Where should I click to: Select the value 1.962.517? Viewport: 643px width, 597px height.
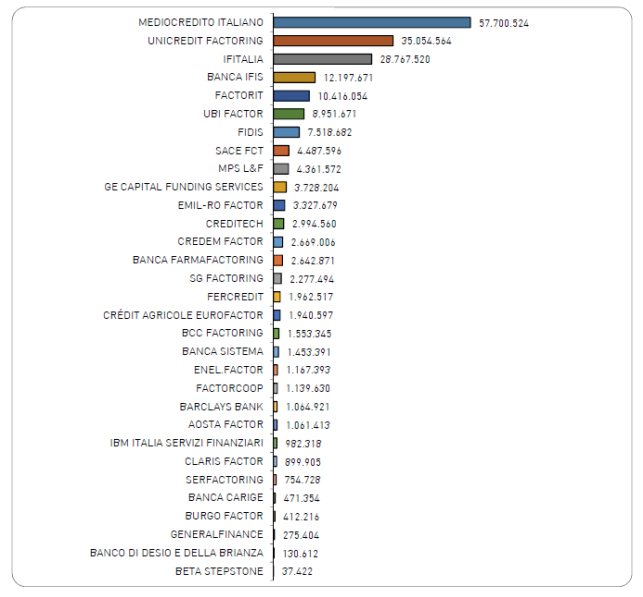coord(311,297)
